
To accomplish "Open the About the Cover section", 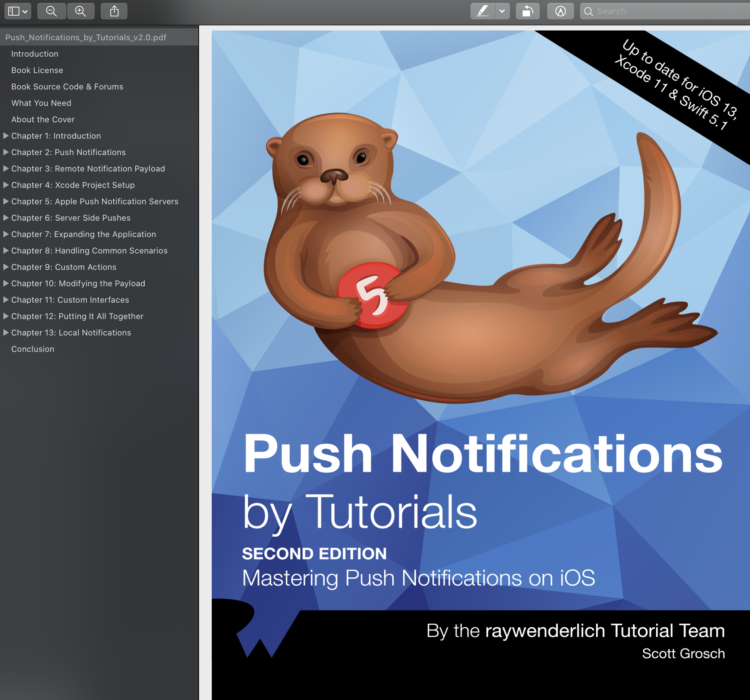I will point(42,119).
